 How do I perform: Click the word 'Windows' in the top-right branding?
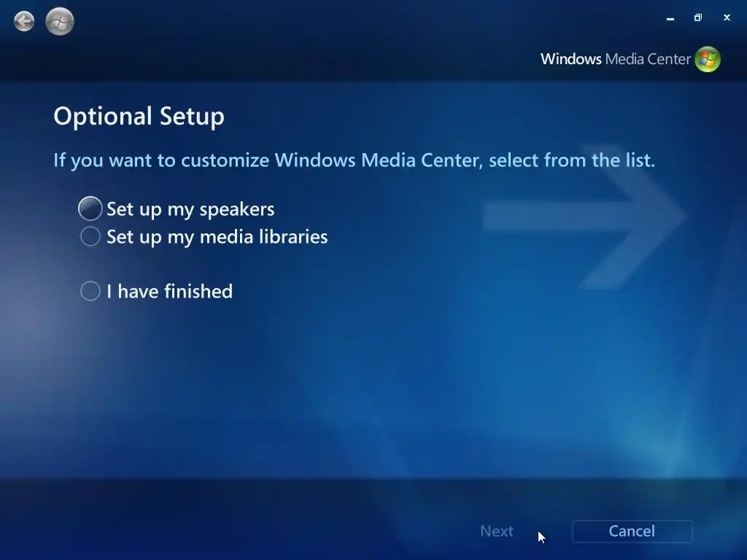570,59
